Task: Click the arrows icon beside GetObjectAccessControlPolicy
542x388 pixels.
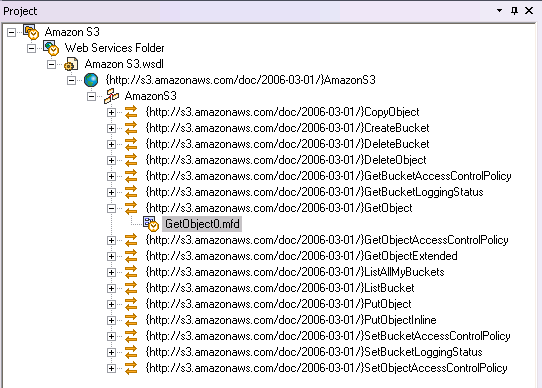Action: click(131, 240)
